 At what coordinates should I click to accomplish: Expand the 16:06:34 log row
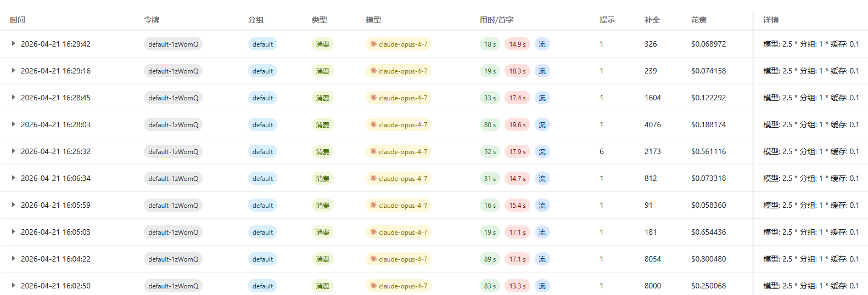tap(13, 178)
